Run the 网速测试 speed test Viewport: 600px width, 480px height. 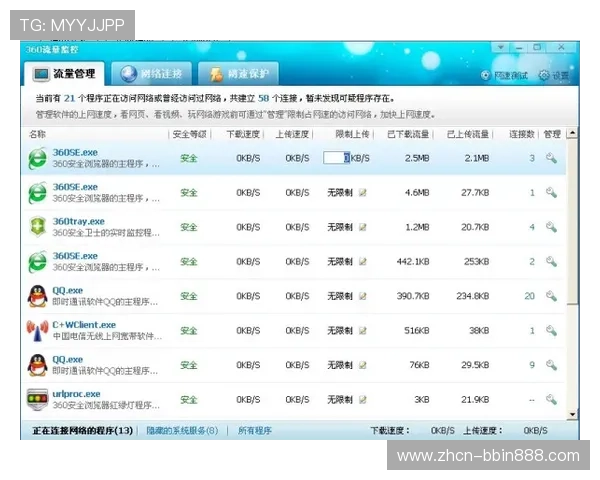[504, 75]
